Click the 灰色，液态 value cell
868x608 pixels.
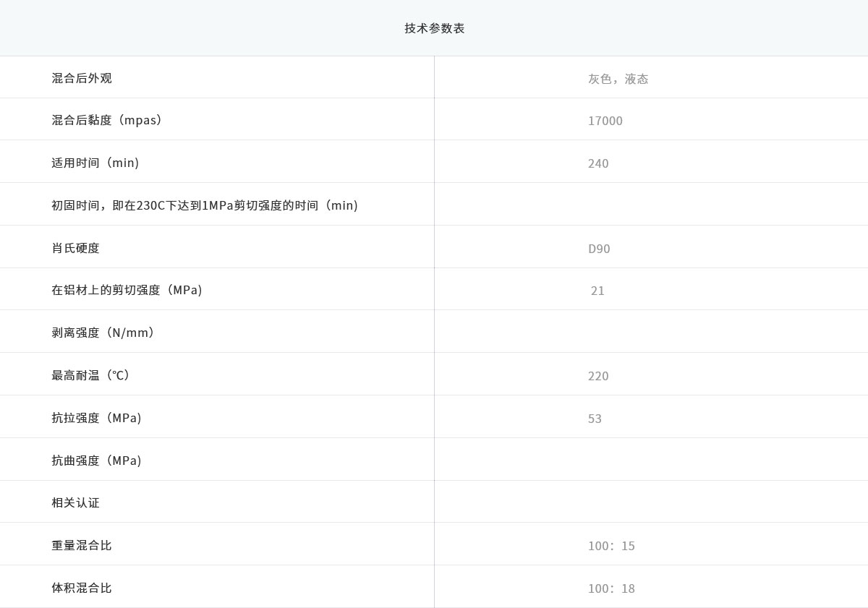(x=620, y=79)
